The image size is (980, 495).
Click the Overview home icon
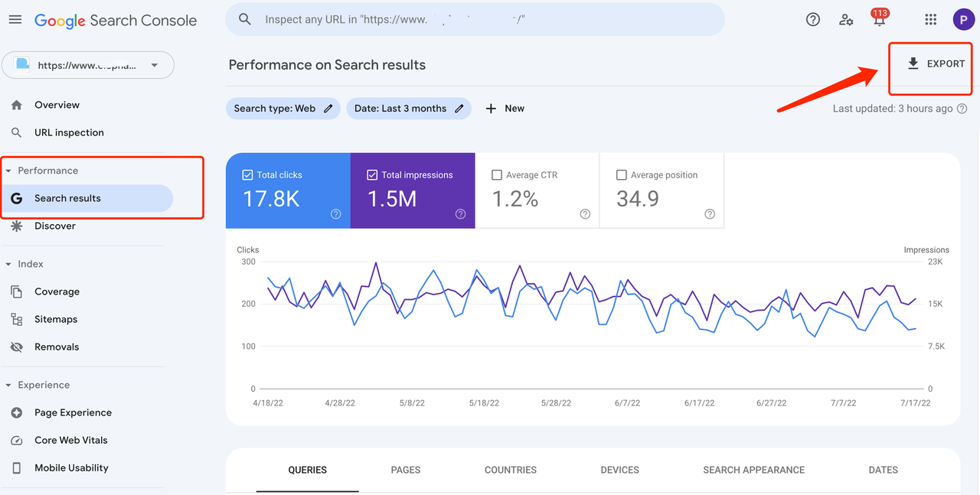pos(17,105)
